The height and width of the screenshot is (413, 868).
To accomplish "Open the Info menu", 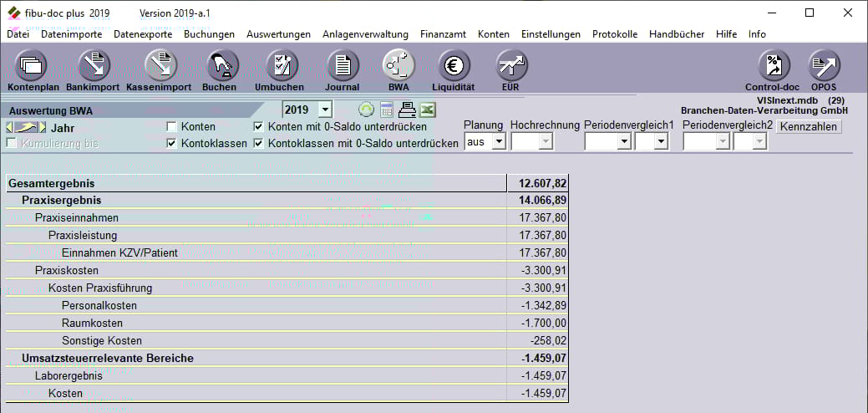I will click(757, 34).
